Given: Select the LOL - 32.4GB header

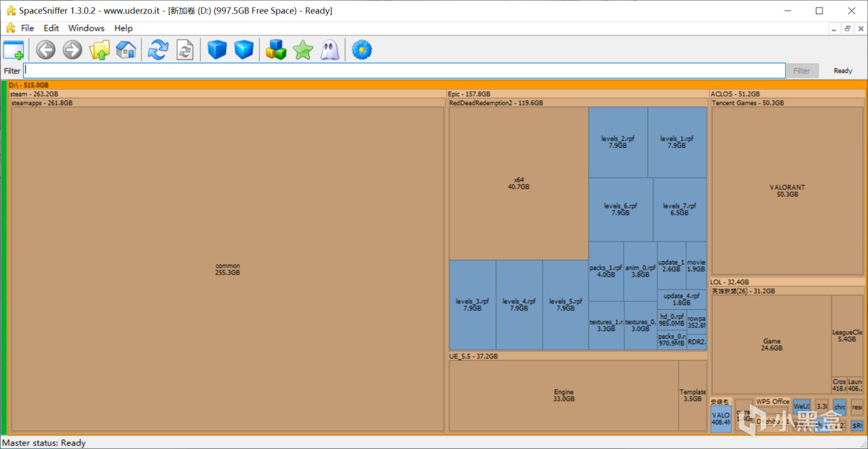Looking at the screenshot, I should 787,282.
